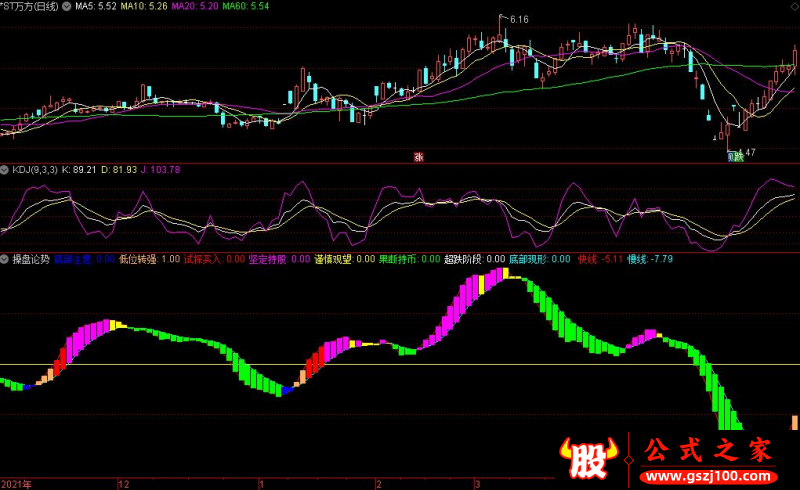Open the KDJ indicator settings dropdown icon
The width and height of the screenshot is (800, 490).
tap(4, 170)
